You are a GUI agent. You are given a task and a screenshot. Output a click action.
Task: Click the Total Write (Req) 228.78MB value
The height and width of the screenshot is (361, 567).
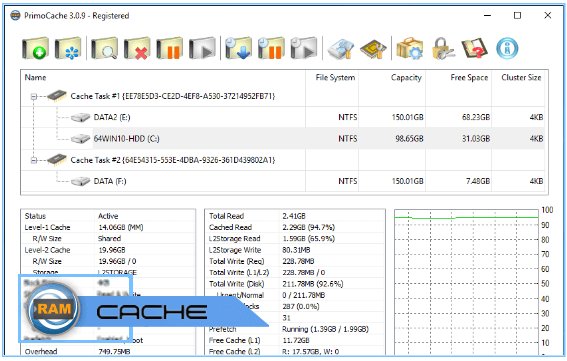pyautogui.click(x=298, y=261)
